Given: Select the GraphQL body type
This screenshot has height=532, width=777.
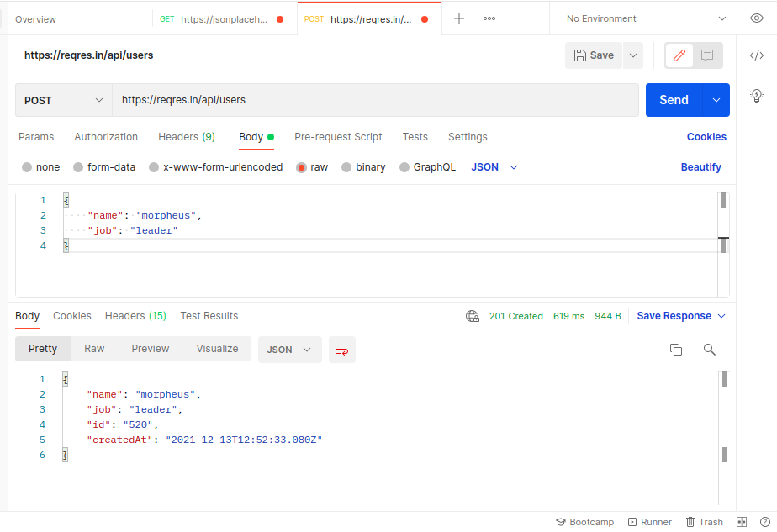Looking at the screenshot, I should tap(427, 167).
